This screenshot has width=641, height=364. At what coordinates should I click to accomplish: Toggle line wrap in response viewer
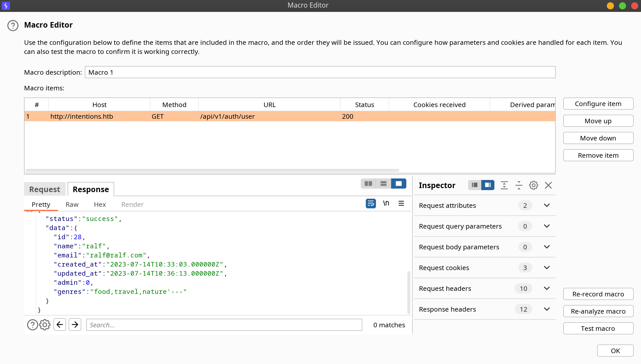click(x=371, y=203)
